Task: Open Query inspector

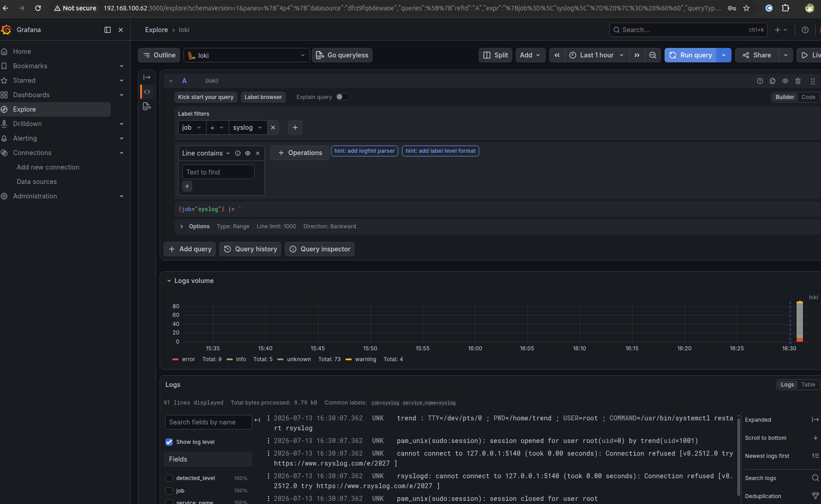Action: tap(320, 249)
